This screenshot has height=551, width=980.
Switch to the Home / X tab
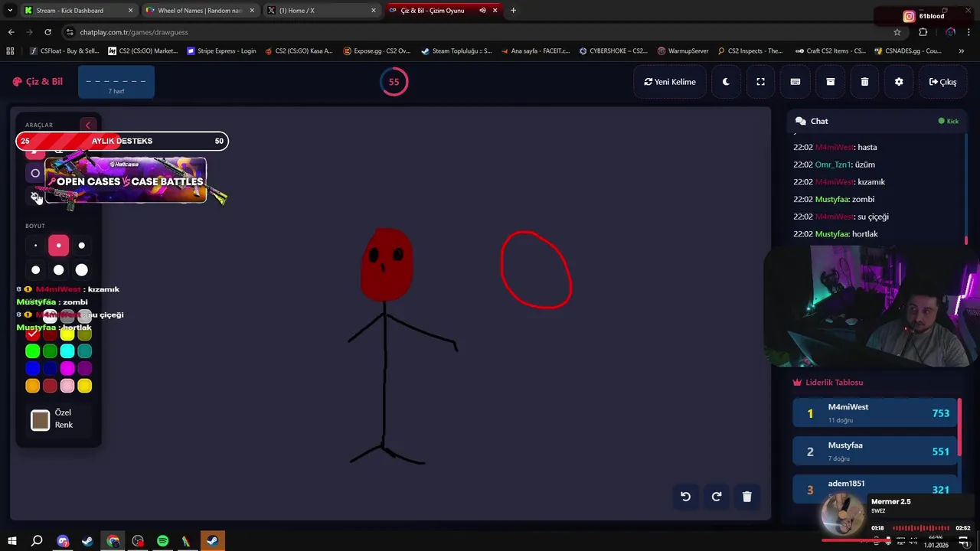point(322,11)
